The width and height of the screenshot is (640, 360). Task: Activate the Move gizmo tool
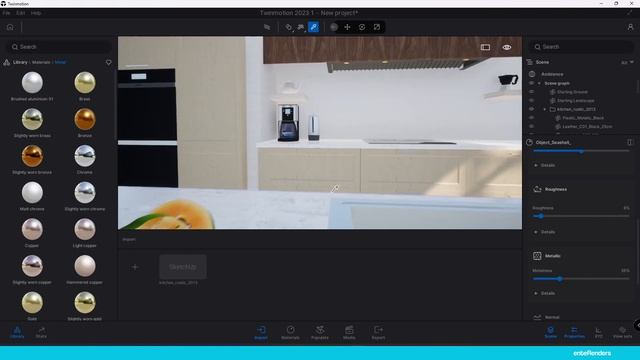pos(347,27)
